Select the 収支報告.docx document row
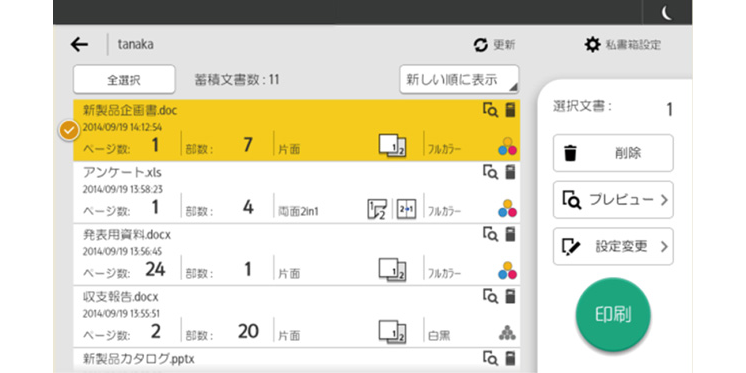The height and width of the screenshot is (373, 746). (296, 317)
